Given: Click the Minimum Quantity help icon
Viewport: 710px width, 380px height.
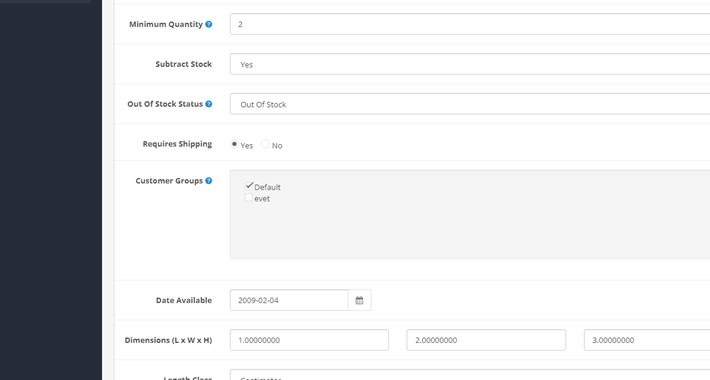Looking at the screenshot, I should pos(209,24).
